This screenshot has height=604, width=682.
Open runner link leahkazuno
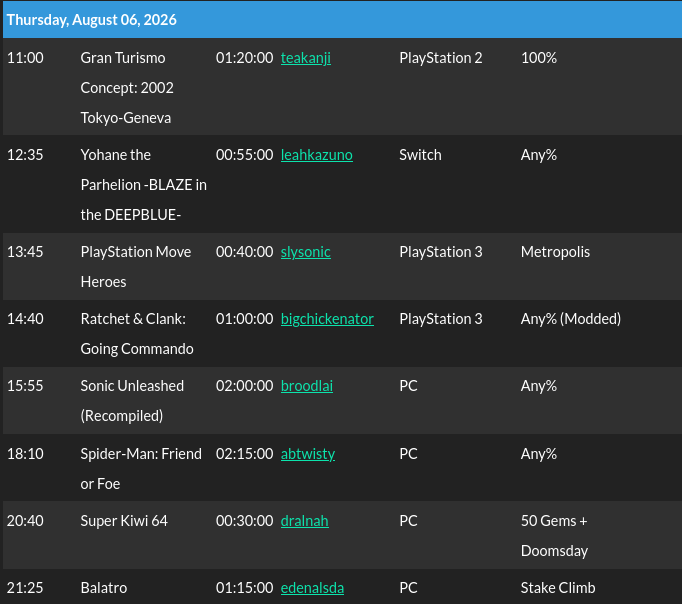(317, 155)
